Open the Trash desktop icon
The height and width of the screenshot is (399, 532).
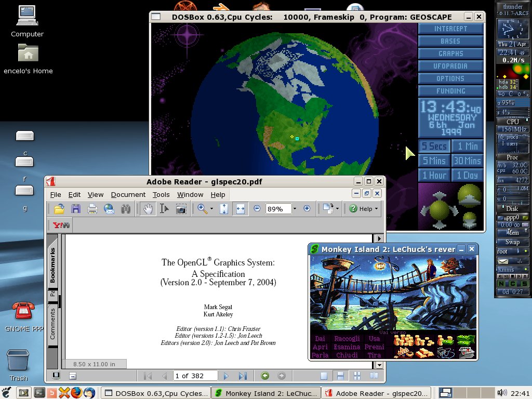click(18, 365)
